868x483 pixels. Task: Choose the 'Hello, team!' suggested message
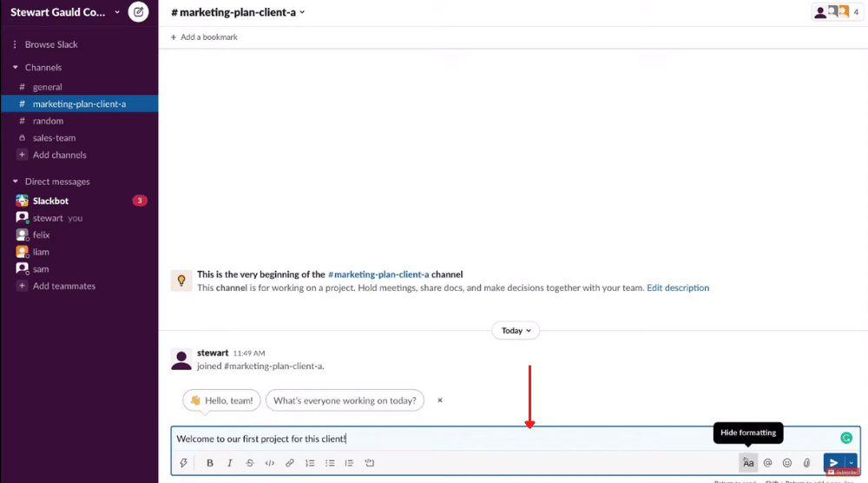pyautogui.click(x=221, y=400)
